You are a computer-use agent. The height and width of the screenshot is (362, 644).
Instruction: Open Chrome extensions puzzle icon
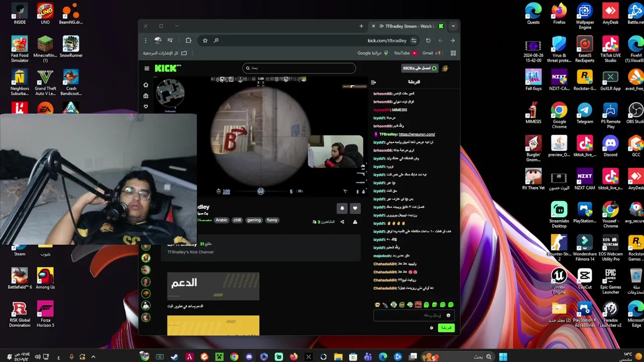coord(188,40)
